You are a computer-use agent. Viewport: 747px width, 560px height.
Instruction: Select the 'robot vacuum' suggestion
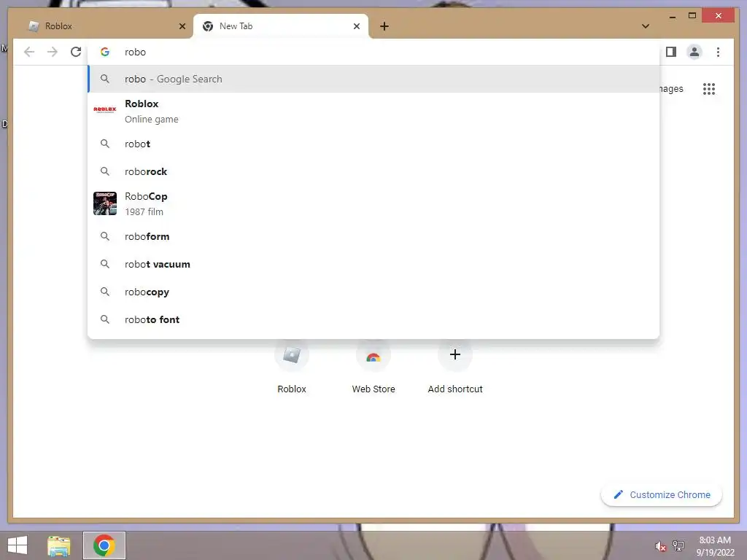[373, 264]
